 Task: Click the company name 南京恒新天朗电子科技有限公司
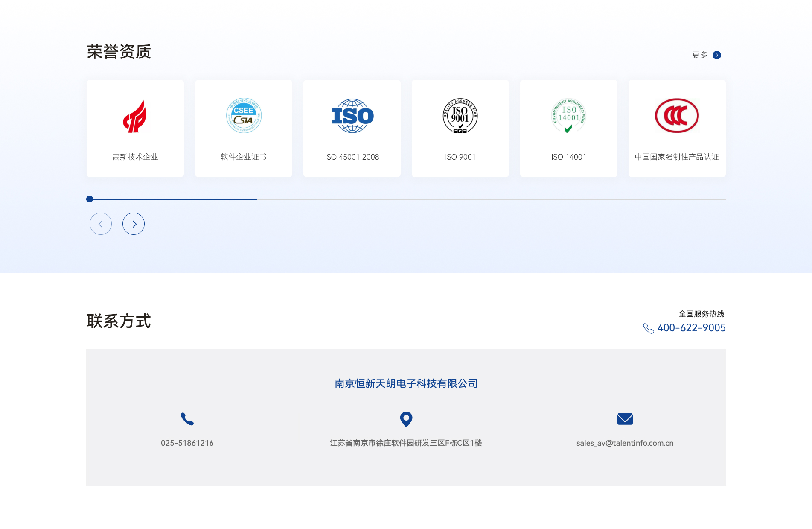[x=406, y=384]
